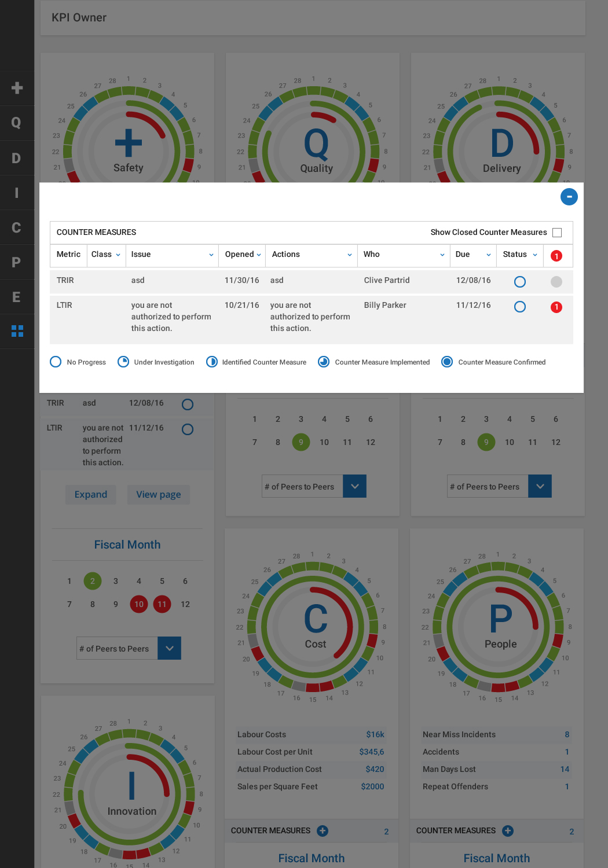The height and width of the screenshot is (868, 608).
Task: Select red fiscal month 11 in Safety card
Action: pyautogui.click(x=162, y=604)
